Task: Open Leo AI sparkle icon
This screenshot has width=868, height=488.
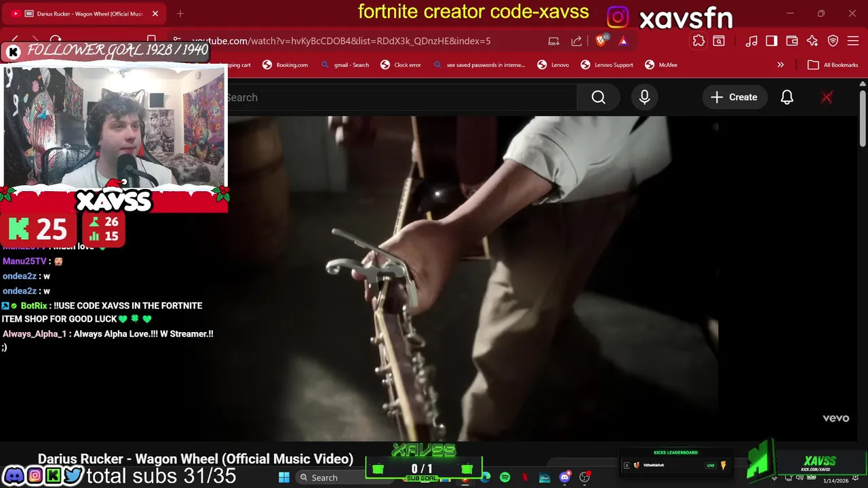Action: 812,41
